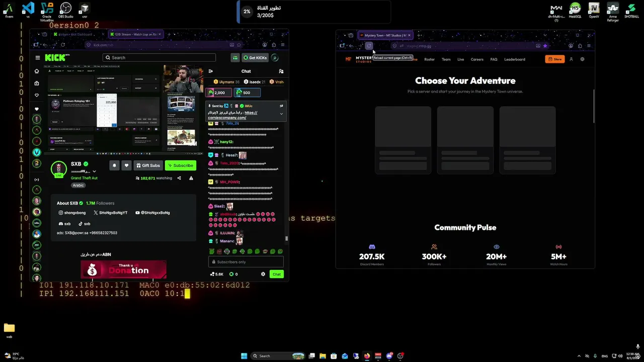Report the stream via warning icon

191,178
